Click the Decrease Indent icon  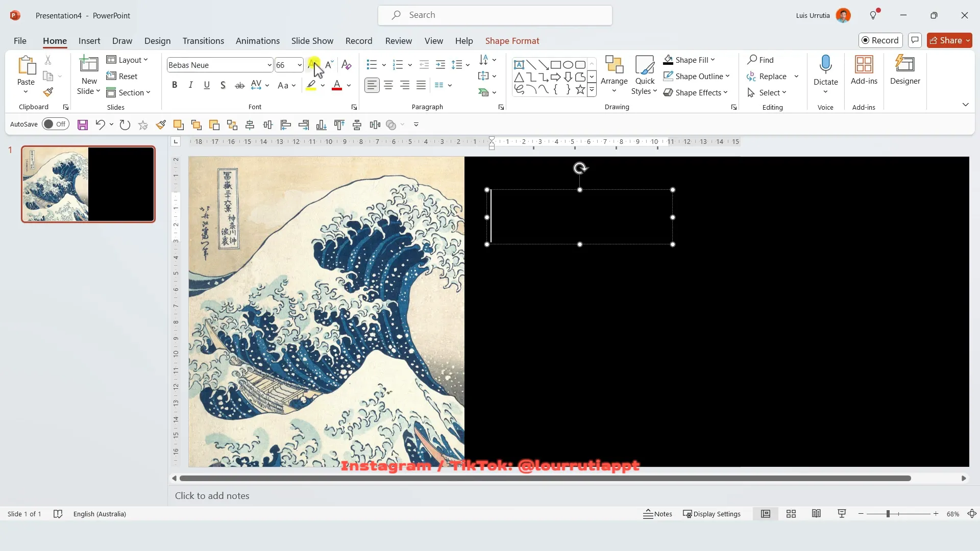coord(424,65)
